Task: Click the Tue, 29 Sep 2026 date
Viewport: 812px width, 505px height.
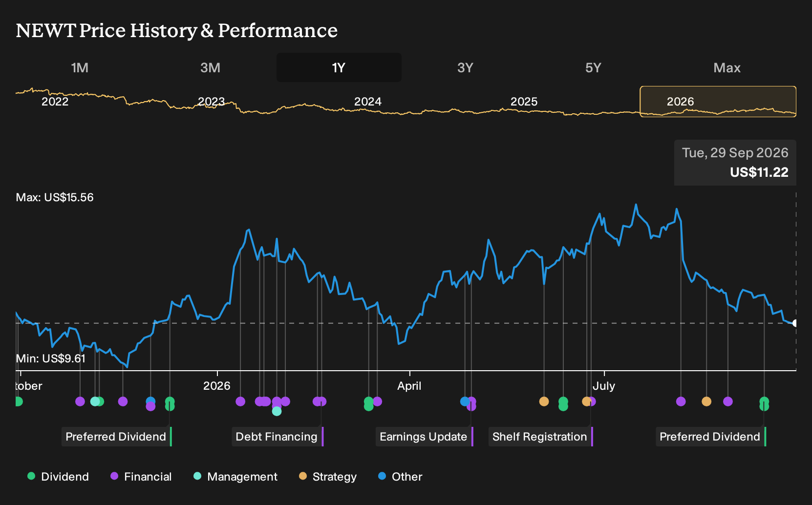Action: (x=735, y=153)
